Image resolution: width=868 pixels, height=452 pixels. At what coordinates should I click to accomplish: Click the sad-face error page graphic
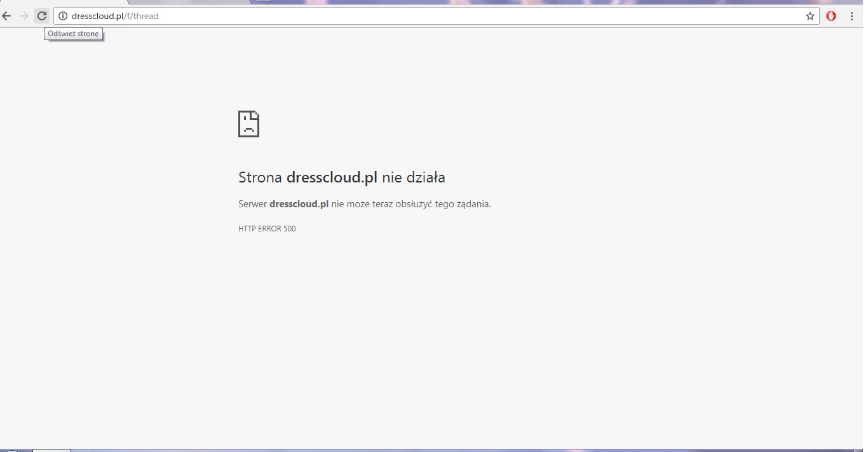248,124
